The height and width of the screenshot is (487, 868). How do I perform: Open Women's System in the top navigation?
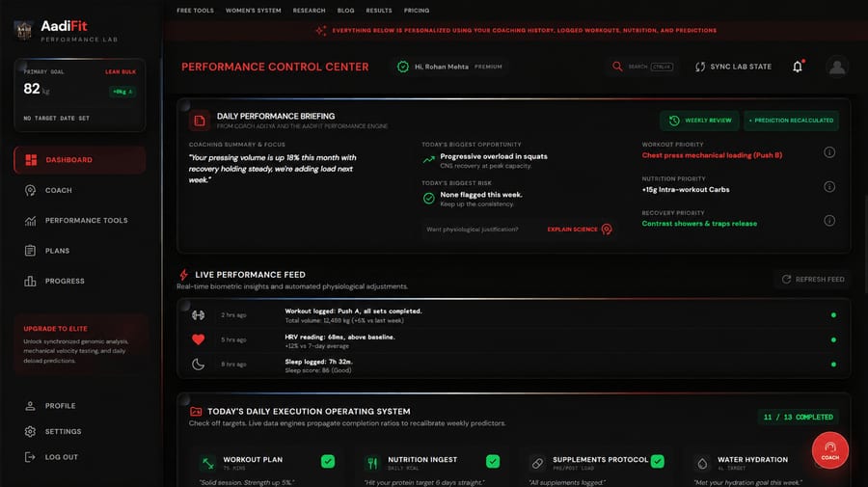click(253, 11)
